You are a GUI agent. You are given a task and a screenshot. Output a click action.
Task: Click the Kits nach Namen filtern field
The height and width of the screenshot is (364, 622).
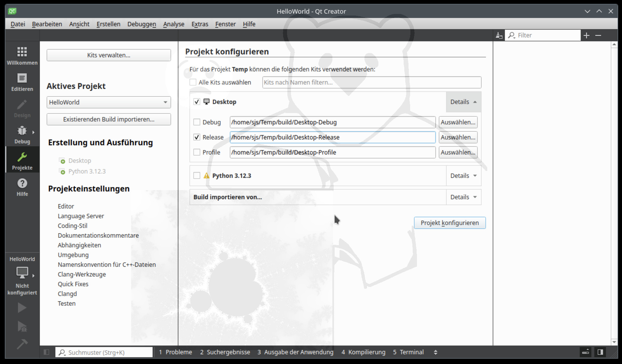click(372, 82)
